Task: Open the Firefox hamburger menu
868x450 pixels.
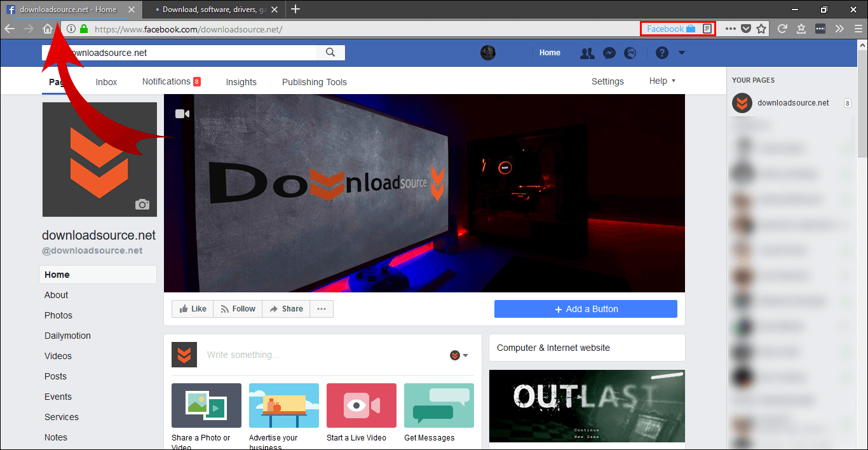Action: pos(858,29)
